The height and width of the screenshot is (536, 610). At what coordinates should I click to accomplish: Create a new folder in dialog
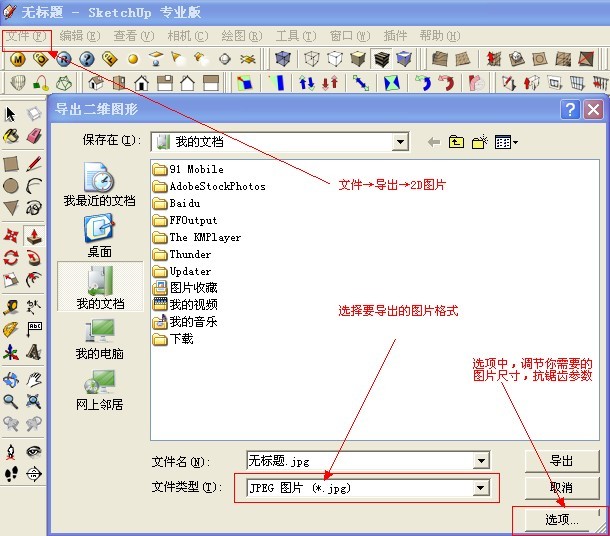coord(480,142)
